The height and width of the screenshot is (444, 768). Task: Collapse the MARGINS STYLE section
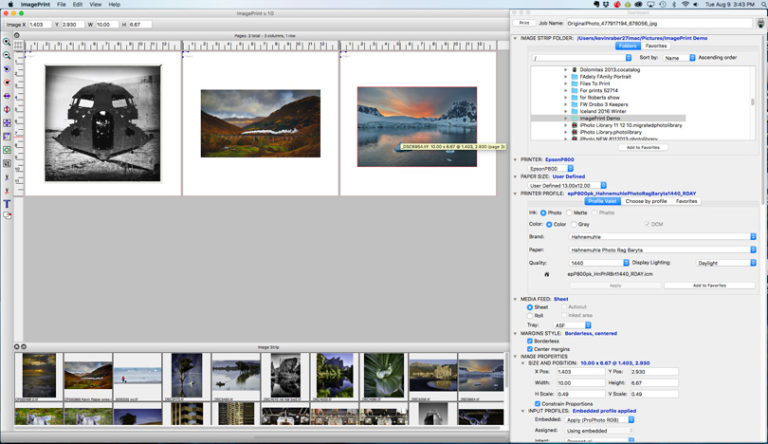coord(515,333)
